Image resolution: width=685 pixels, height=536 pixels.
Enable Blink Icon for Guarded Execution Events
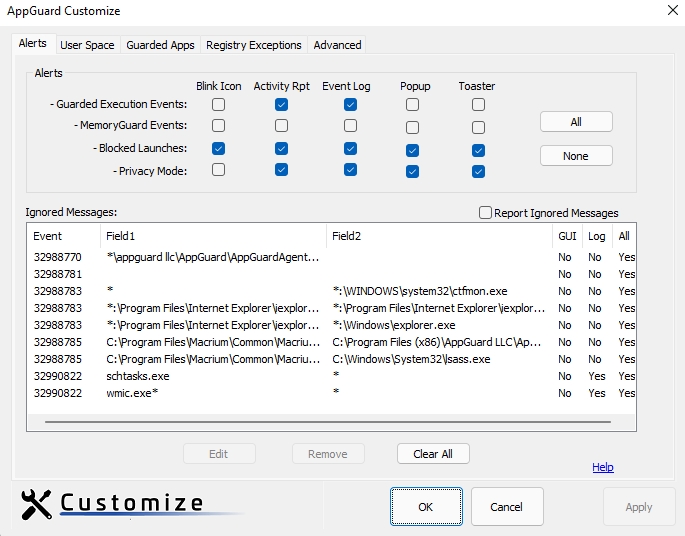pos(218,104)
